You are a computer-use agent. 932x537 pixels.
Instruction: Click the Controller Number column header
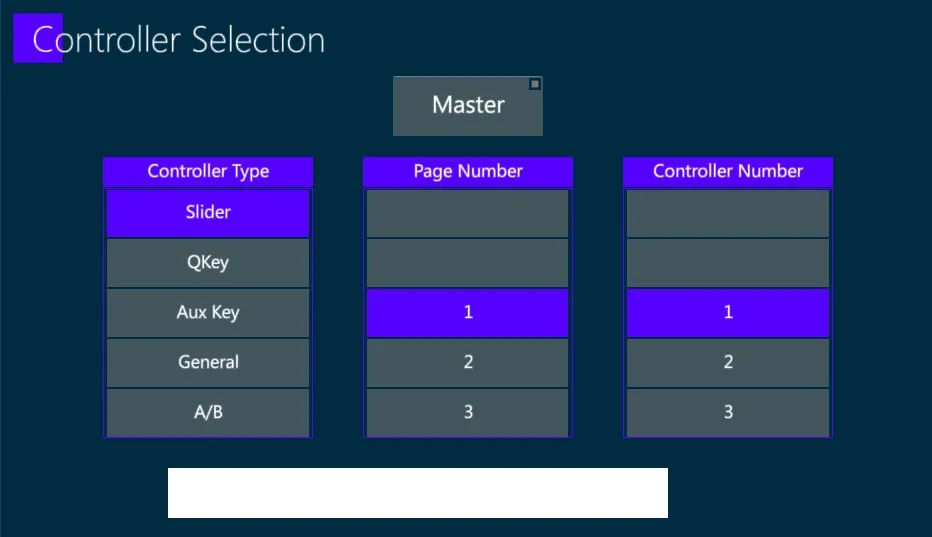click(x=728, y=172)
